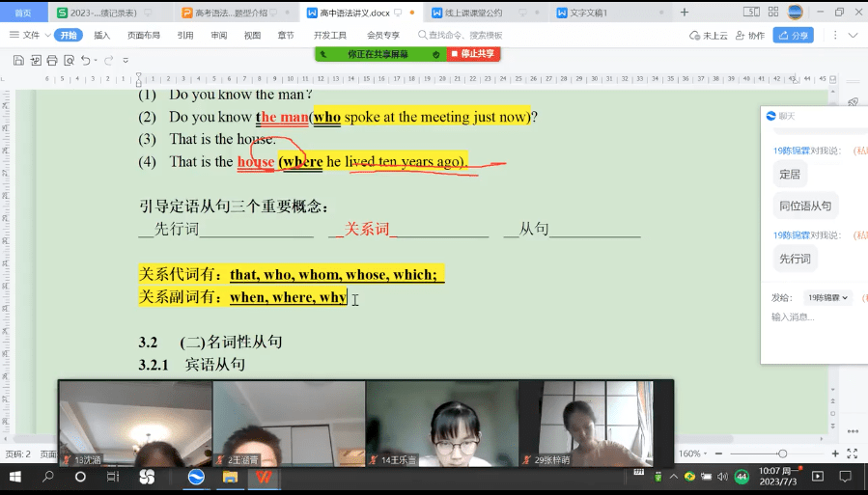
Task: Click the 协作 collaboration button
Action: 750,36
